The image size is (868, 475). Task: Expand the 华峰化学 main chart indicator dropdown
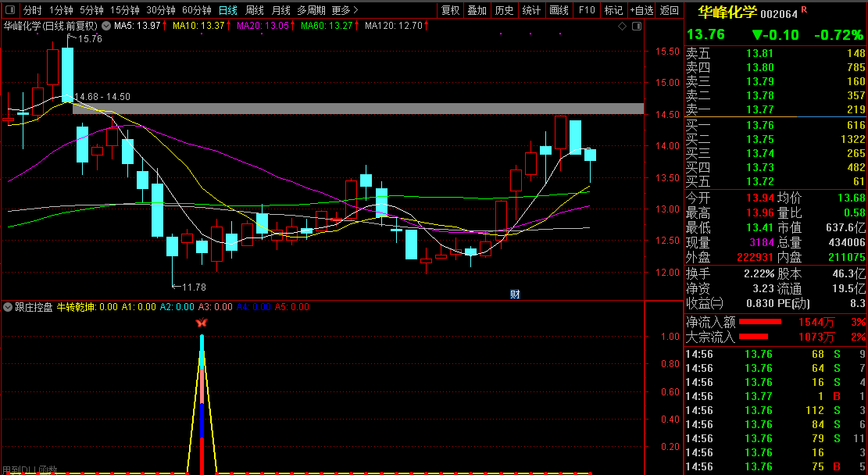pyautogui.click(x=105, y=26)
